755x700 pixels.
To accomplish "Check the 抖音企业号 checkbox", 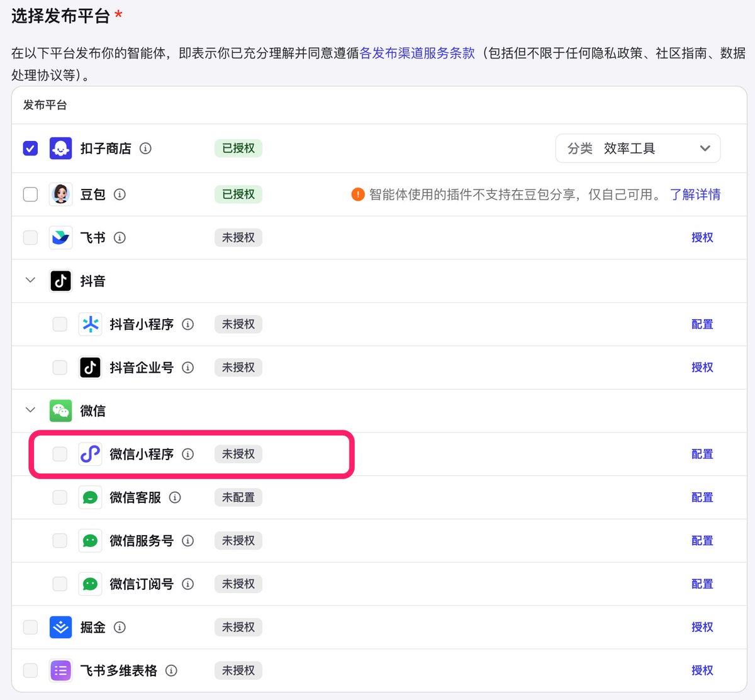I will click(60, 368).
